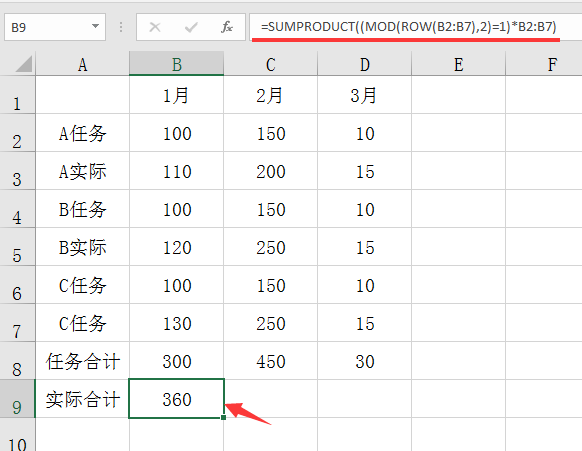Viewport: 582px width, 451px height.
Task: Open the Insert Function fx dialog
Action: [227, 27]
